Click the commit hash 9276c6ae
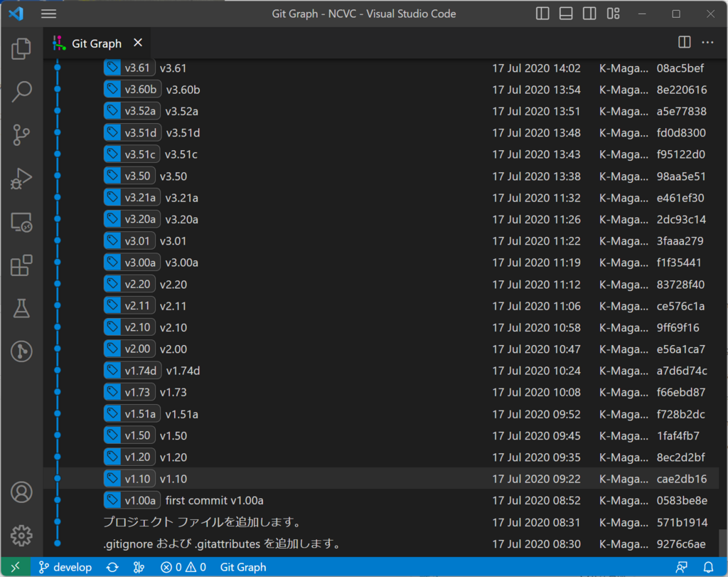The image size is (728, 577). [681, 544]
